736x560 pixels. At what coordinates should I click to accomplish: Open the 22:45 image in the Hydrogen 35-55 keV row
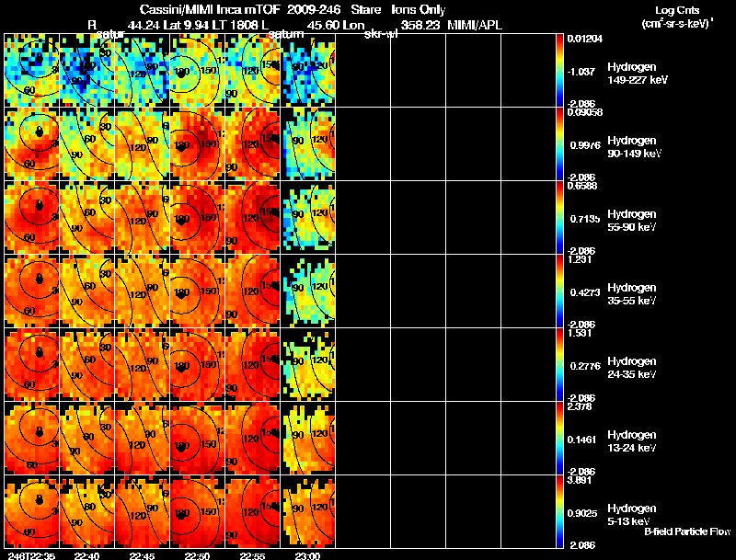[x=143, y=291]
